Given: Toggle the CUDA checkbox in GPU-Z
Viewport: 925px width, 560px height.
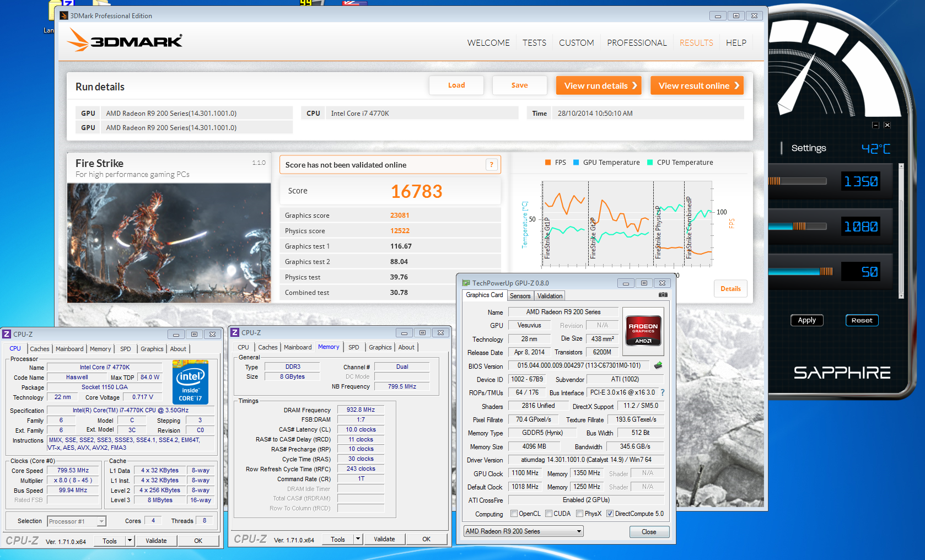Looking at the screenshot, I should pyautogui.click(x=549, y=514).
